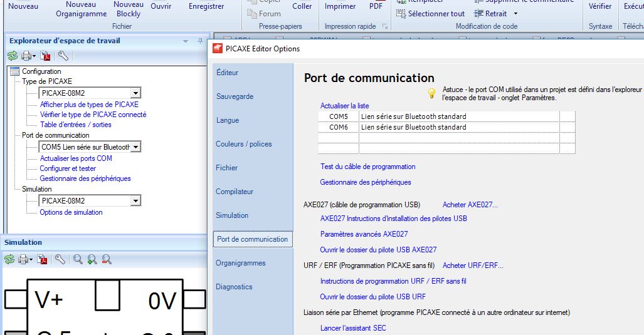Click Enregistrer ribbon button

point(206,6)
